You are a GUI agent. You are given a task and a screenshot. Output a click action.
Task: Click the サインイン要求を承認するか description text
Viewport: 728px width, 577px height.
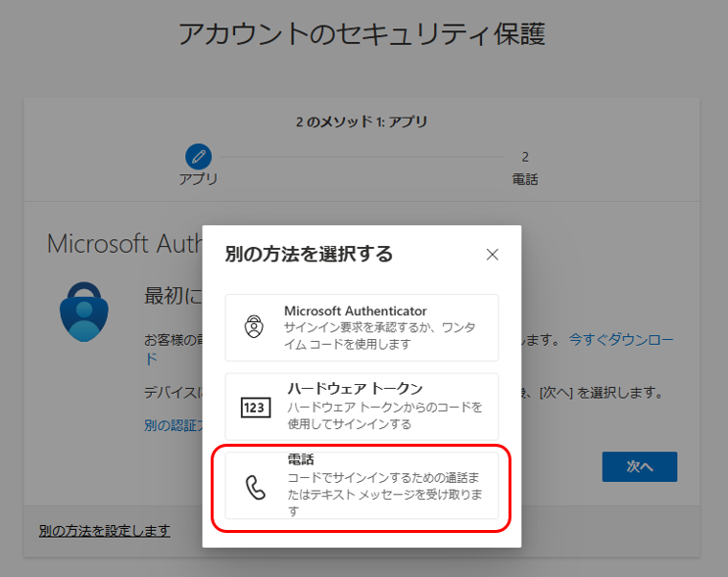[379, 336]
